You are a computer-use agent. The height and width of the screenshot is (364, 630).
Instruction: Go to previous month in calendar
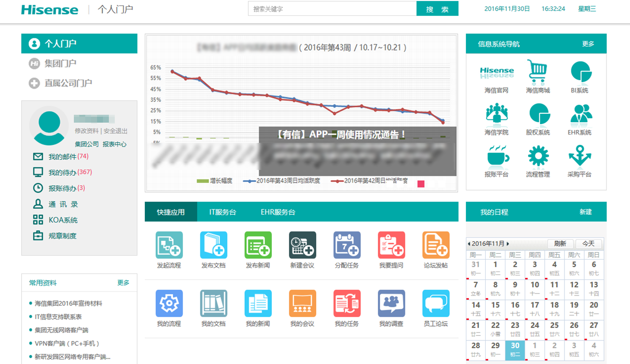click(x=469, y=244)
